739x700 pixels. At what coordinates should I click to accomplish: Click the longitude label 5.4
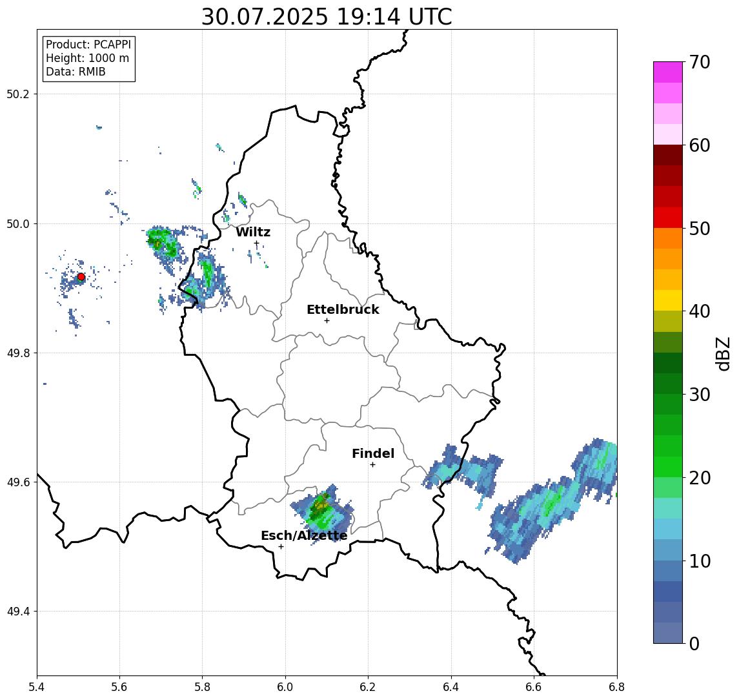point(37,687)
